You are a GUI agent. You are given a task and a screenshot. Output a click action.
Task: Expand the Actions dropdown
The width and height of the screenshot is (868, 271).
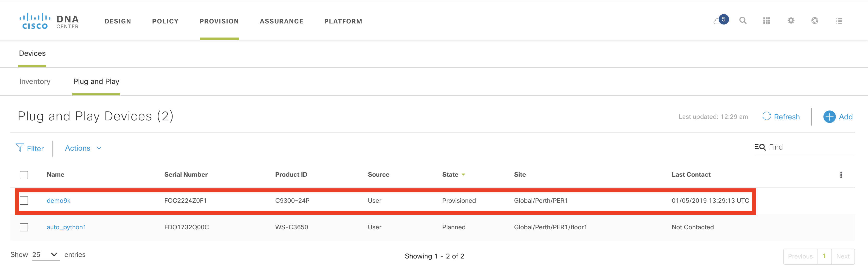[x=83, y=148]
